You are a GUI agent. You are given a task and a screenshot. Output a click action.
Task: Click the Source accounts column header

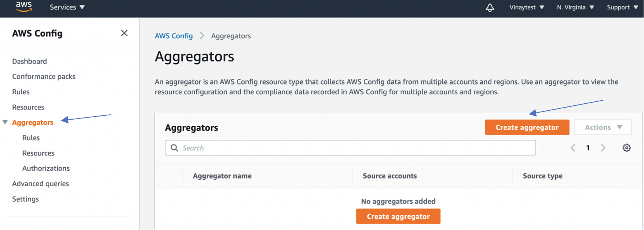[x=390, y=176]
